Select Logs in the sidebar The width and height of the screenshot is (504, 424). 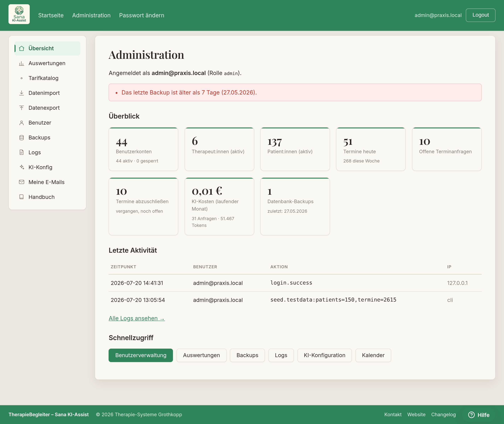[x=47, y=152]
